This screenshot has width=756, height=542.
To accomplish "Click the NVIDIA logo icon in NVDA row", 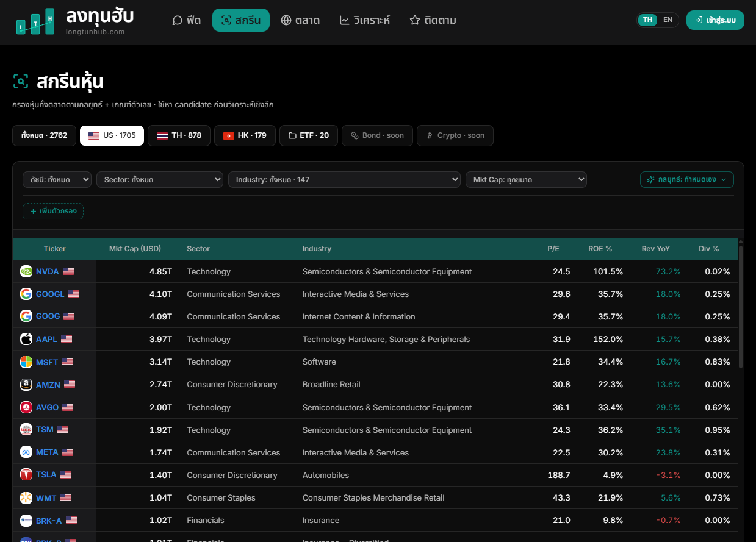I will [x=26, y=271].
